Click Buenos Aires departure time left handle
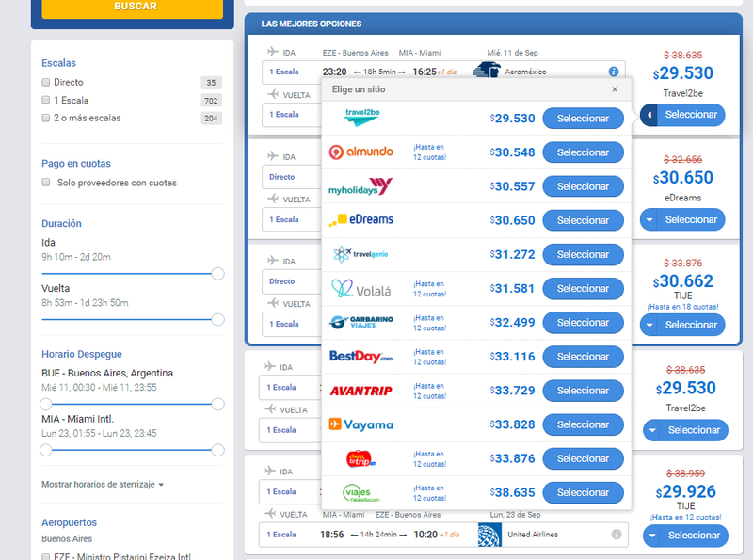The width and height of the screenshot is (753, 560). point(45,405)
